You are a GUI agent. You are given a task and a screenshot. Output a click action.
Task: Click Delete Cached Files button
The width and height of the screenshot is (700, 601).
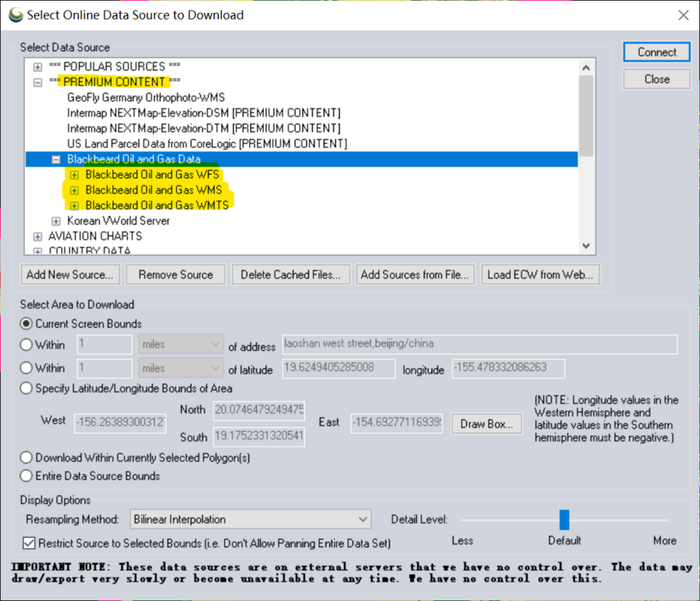point(291,274)
